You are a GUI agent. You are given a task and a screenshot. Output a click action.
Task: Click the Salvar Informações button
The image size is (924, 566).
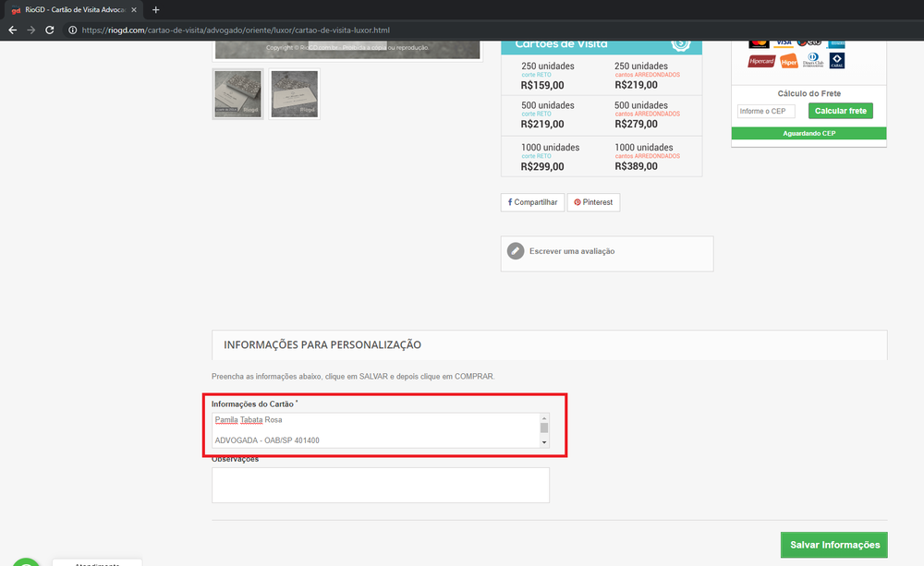(x=833, y=545)
